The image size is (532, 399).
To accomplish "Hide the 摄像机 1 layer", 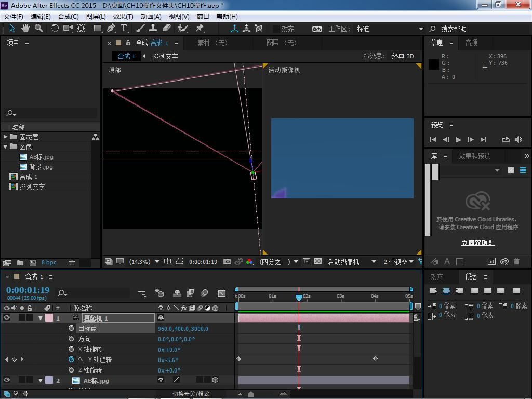I will pos(7,318).
